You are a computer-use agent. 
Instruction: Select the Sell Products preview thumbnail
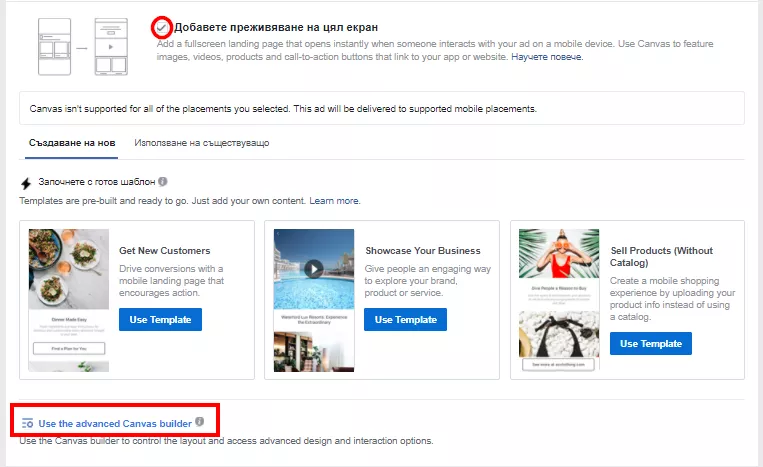pyautogui.click(x=559, y=300)
